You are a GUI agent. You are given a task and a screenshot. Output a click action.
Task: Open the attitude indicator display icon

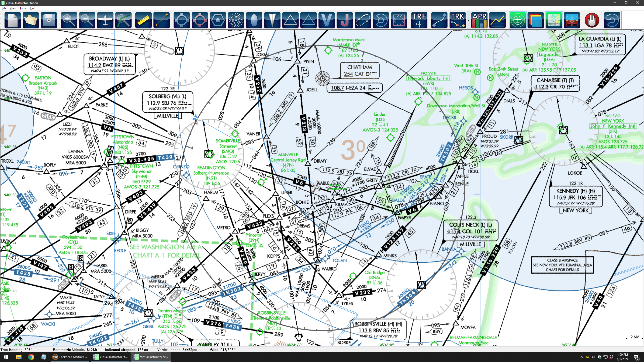pyautogui.click(x=572, y=20)
